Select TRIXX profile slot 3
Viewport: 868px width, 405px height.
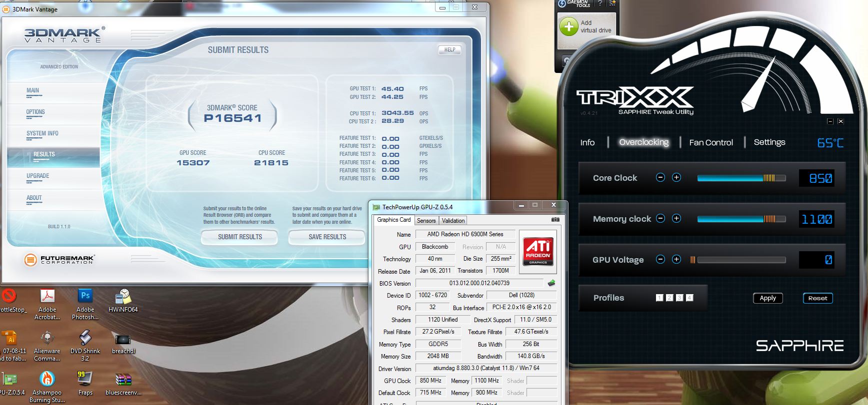pyautogui.click(x=679, y=298)
